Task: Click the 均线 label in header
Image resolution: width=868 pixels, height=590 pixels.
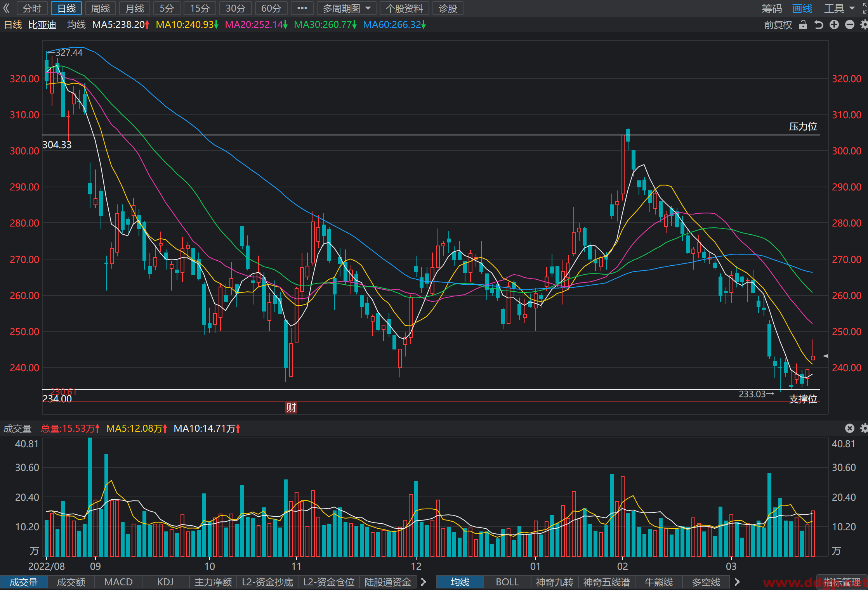Action: (x=76, y=24)
